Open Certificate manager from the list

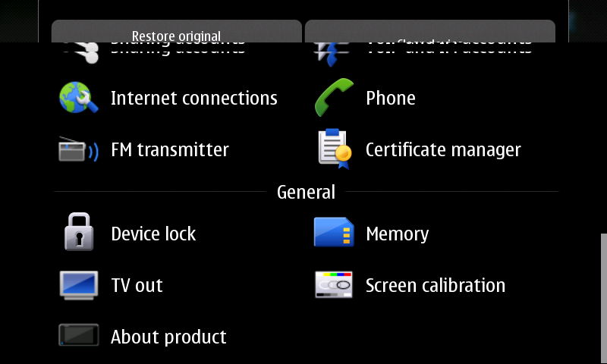[x=443, y=149]
